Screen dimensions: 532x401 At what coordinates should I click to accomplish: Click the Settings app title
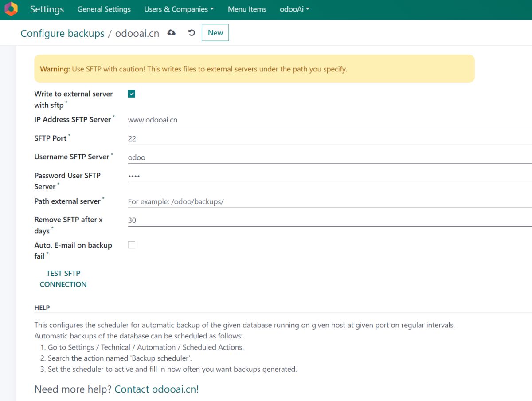(47, 9)
